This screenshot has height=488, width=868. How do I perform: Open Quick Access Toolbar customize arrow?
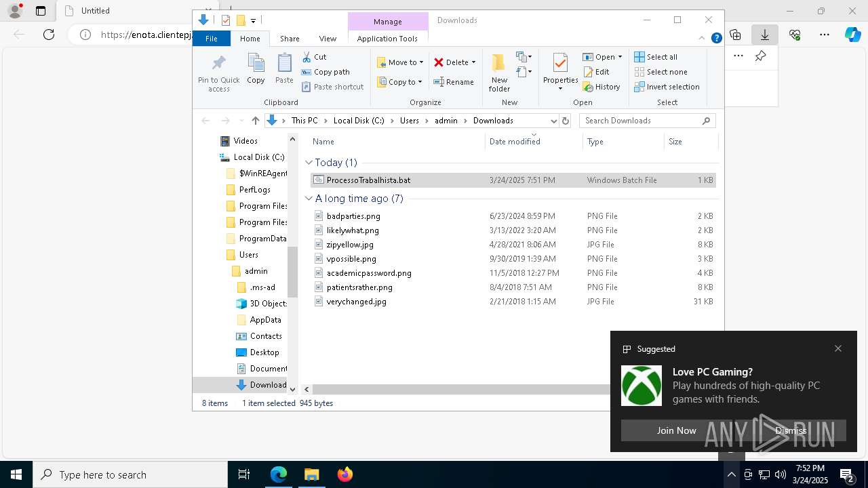pos(253,20)
